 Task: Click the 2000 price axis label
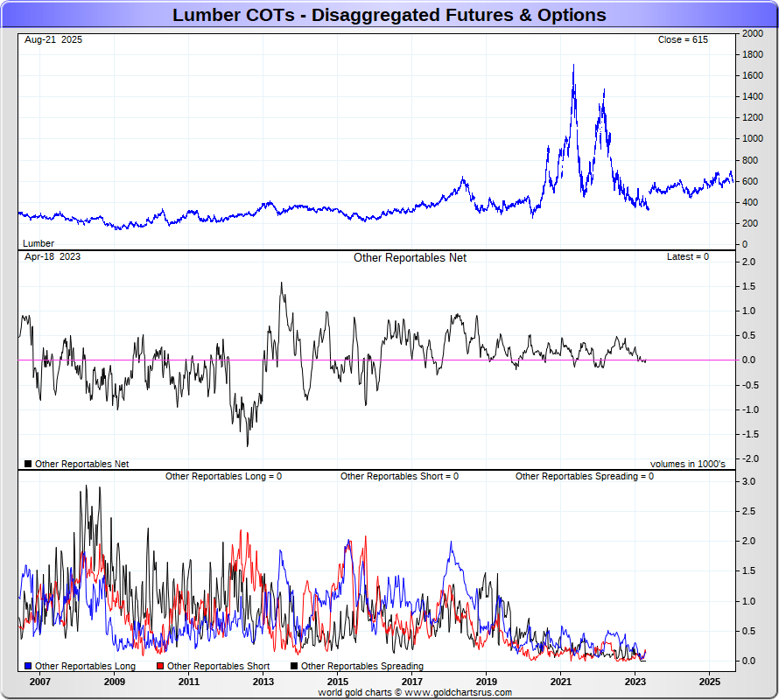[753, 33]
